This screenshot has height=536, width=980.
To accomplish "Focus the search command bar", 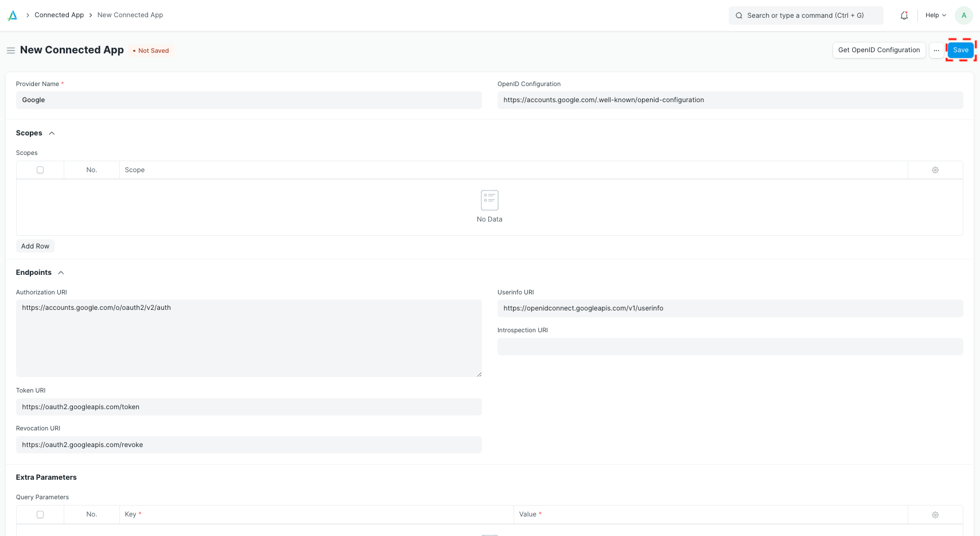I will coord(806,15).
